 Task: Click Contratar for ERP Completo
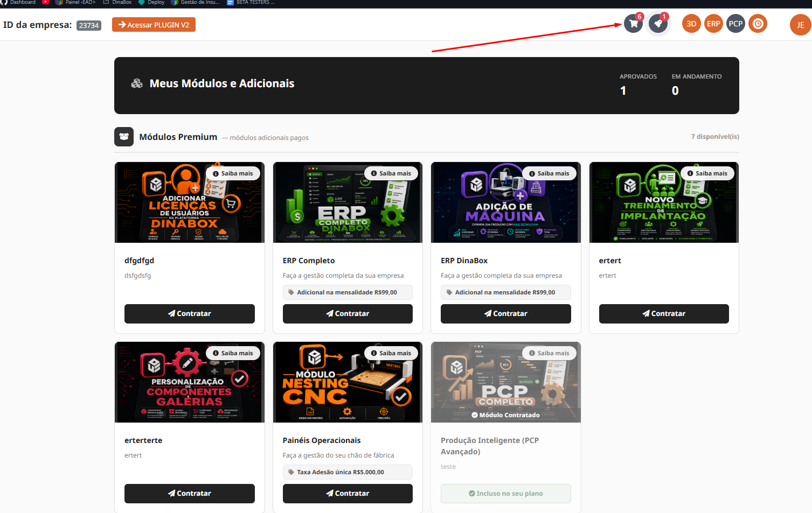tap(348, 314)
